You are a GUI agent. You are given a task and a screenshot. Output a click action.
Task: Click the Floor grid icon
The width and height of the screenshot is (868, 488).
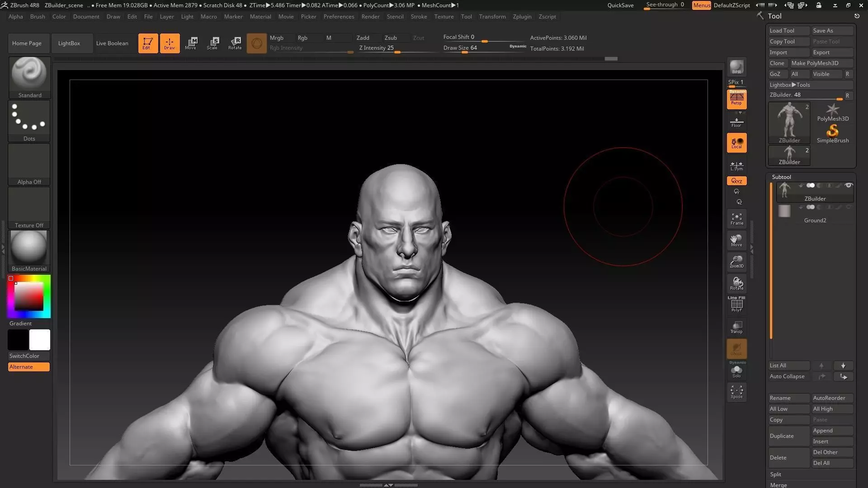(x=736, y=122)
